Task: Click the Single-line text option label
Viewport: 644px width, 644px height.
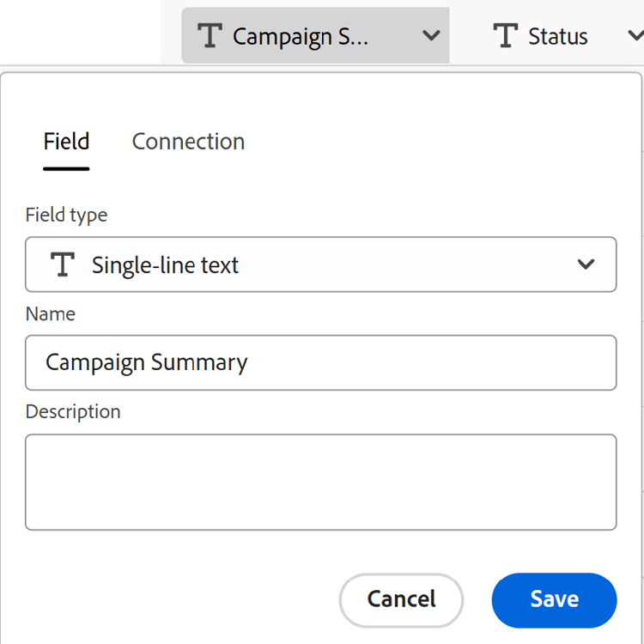Action: pos(165,265)
